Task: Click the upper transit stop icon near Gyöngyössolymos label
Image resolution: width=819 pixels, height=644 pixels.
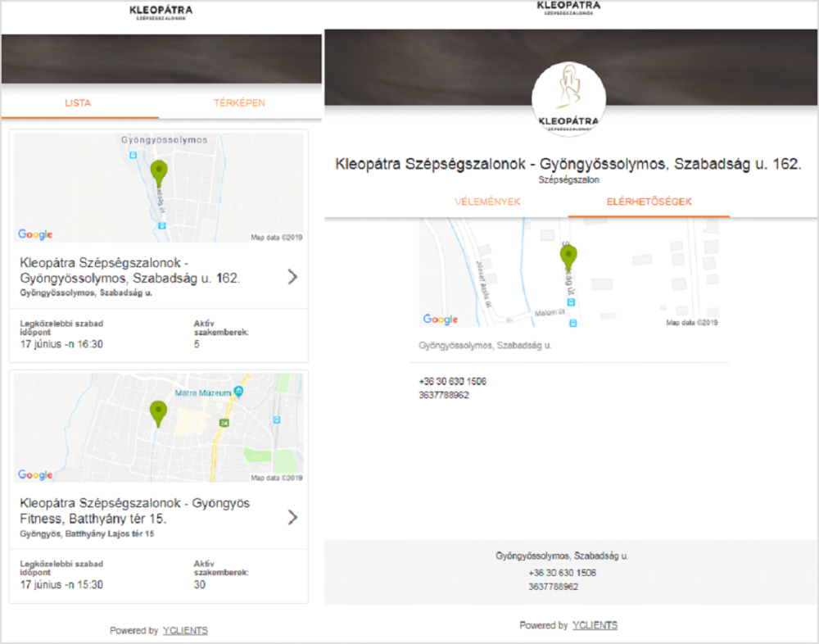Action: 133,155
